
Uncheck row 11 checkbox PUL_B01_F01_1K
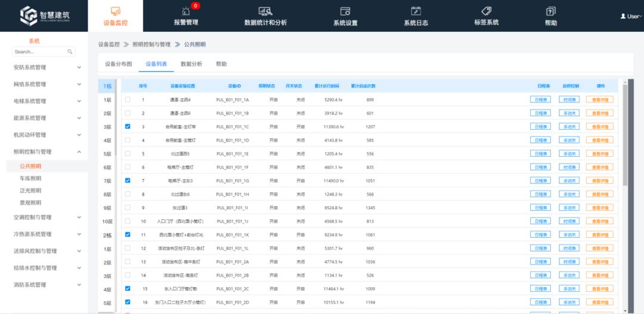pyautogui.click(x=128, y=234)
